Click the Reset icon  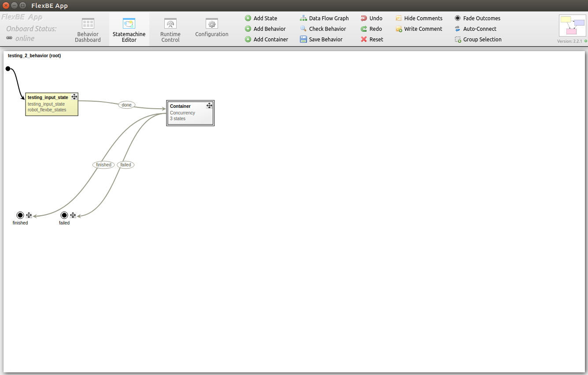pos(363,39)
